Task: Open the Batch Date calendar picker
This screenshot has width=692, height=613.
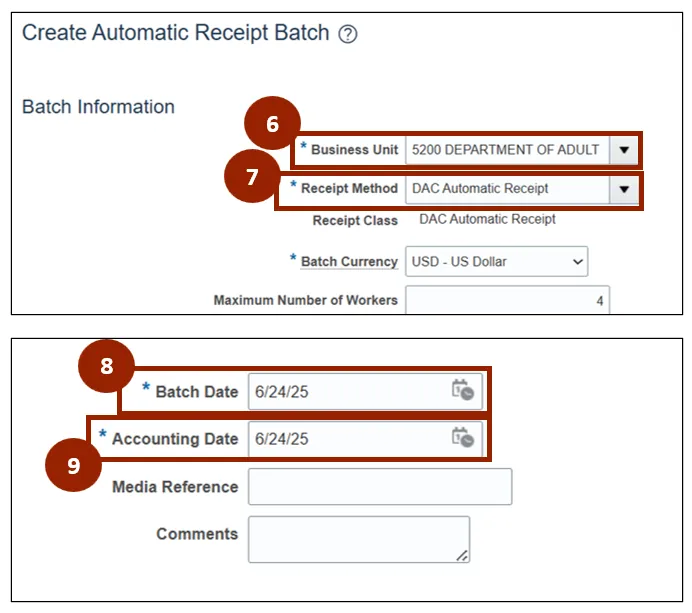Action: (462, 390)
